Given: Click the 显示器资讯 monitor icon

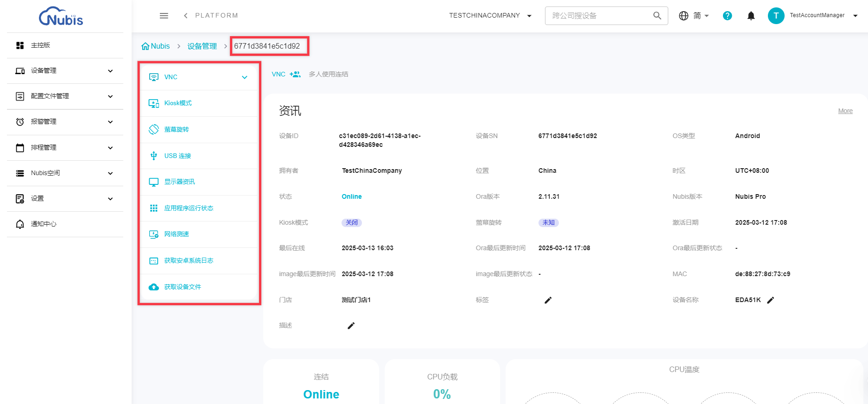Looking at the screenshot, I should click(154, 182).
